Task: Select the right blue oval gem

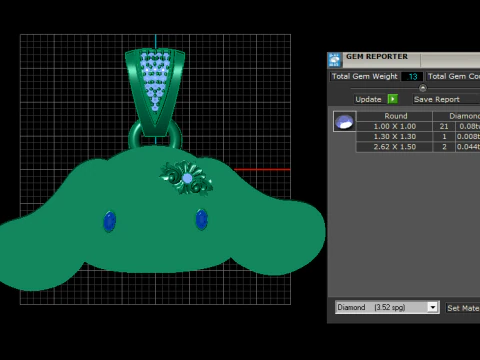Action: click(201, 220)
